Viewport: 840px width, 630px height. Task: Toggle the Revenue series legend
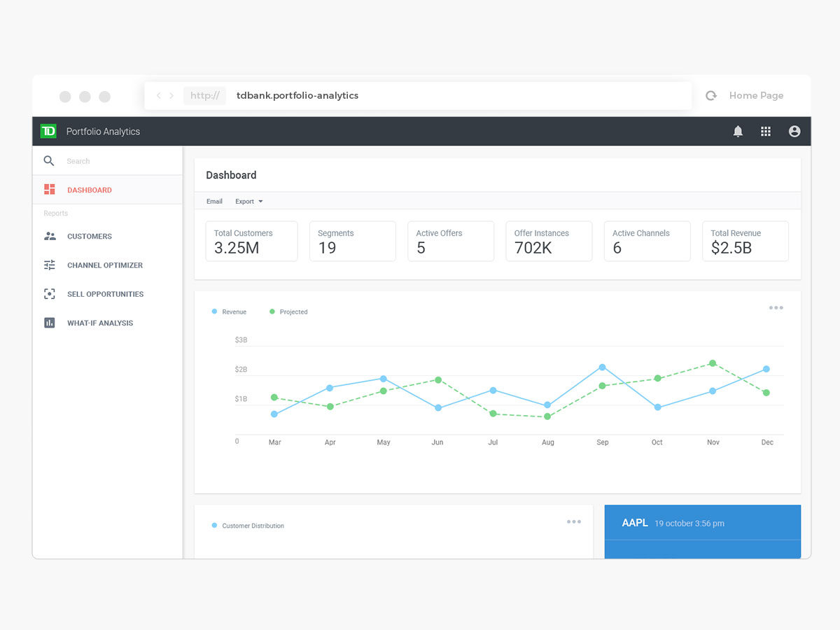pos(230,311)
